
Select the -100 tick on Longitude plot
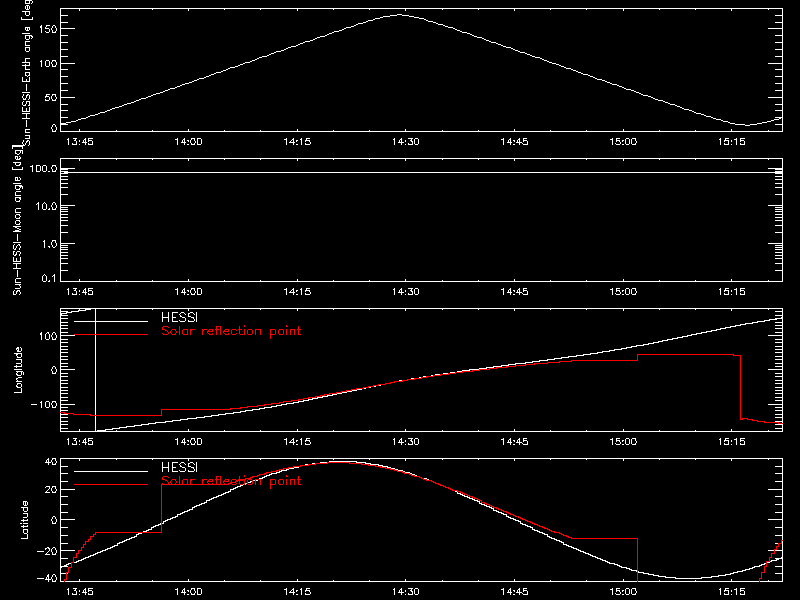tap(43, 404)
